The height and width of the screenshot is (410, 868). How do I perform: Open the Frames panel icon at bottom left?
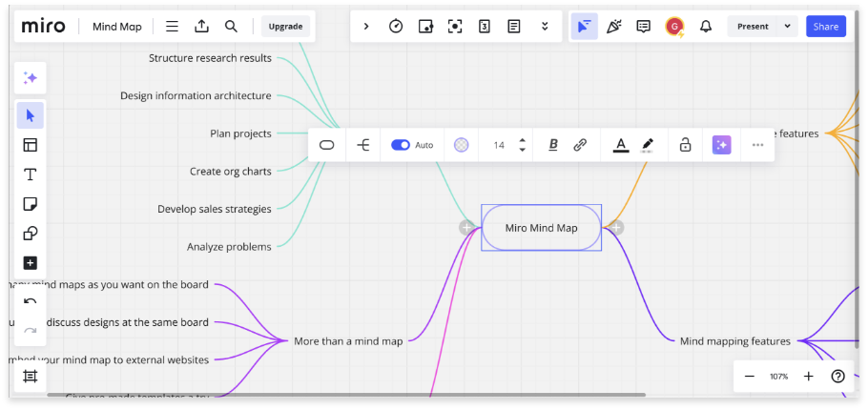(x=30, y=377)
